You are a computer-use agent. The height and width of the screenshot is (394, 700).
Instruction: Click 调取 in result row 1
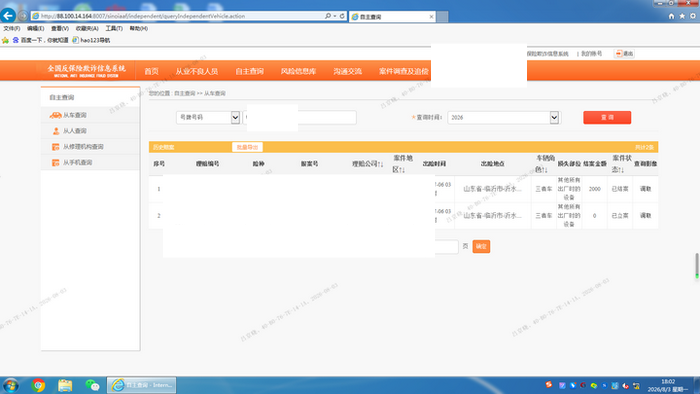click(646, 189)
